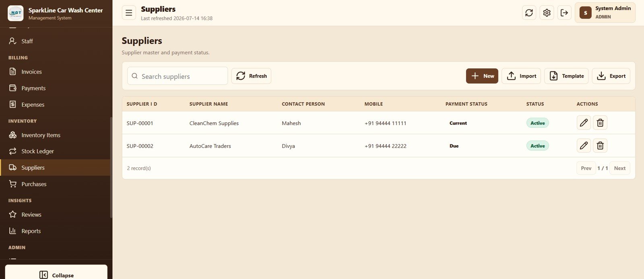Open Reports in the sidebar
Viewport: 644px width, 279px height.
(x=56, y=231)
